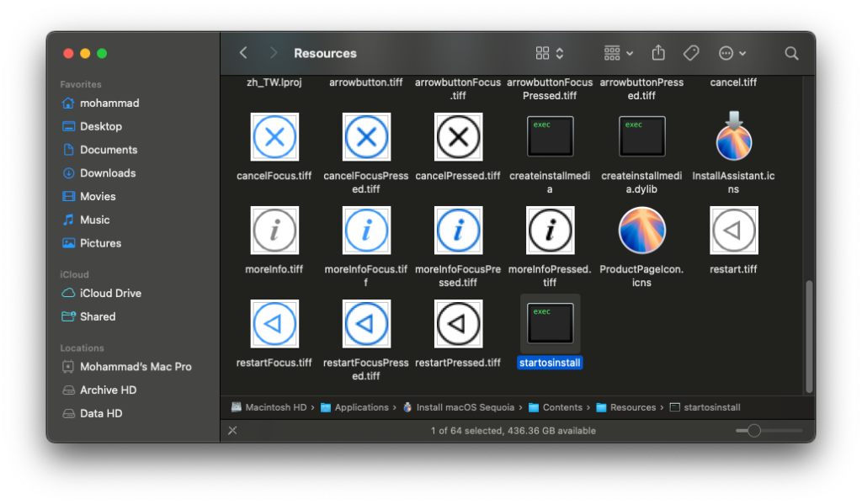
Task: Click Applications in the path bar
Action: [361, 407]
